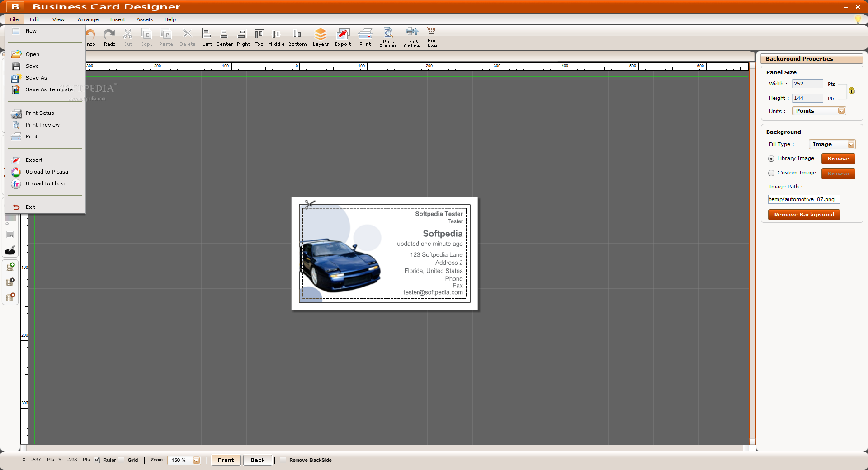Click the Export toolbar icon
868x470 pixels.
click(343, 38)
